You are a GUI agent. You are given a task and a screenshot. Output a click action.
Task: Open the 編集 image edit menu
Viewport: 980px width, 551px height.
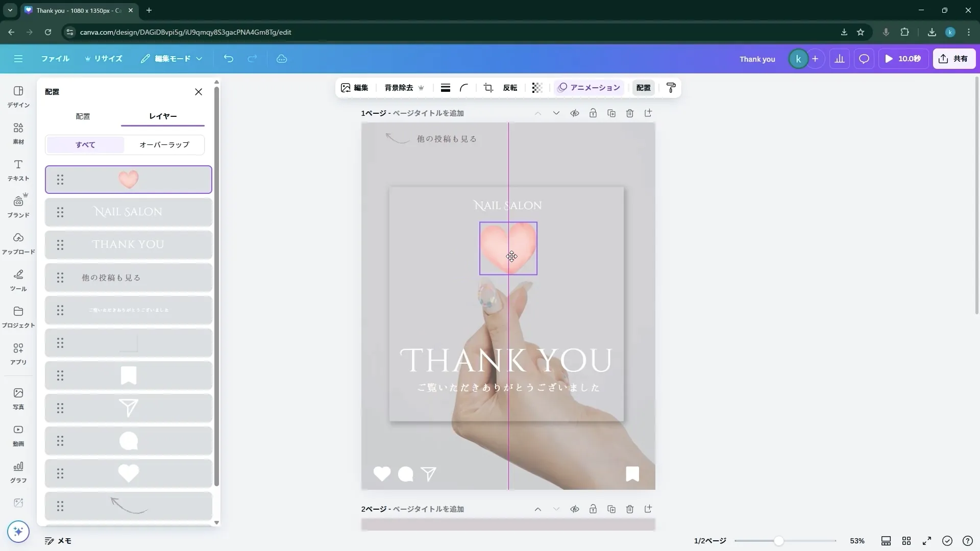click(355, 88)
